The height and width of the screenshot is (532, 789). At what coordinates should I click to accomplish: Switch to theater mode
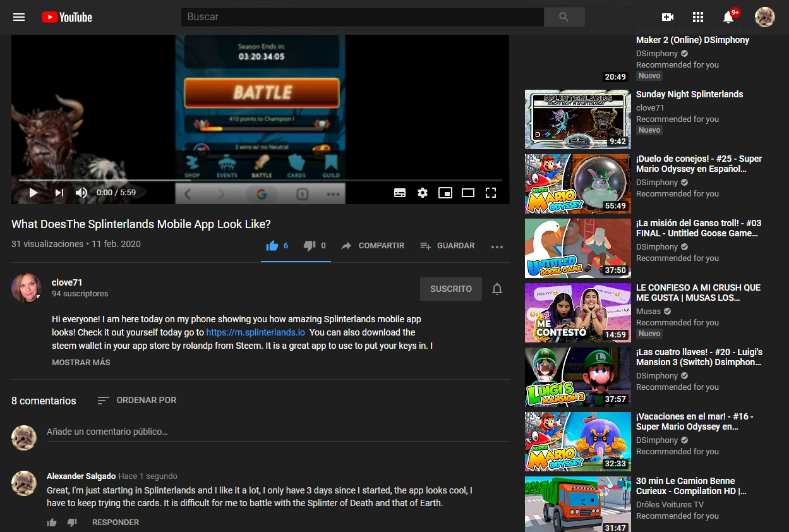click(x=468, y=193)
